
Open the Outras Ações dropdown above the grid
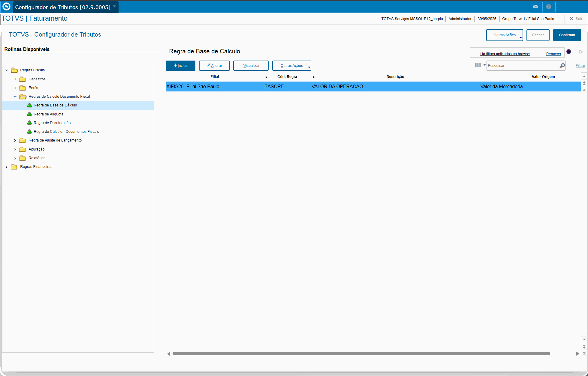[291, 66]
